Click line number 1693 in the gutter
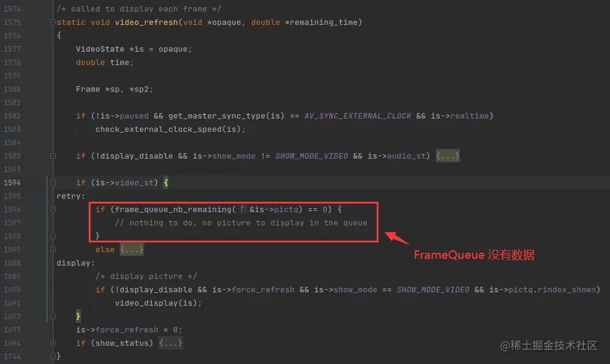This screenshot has width=610, height=364. (12, 330)
